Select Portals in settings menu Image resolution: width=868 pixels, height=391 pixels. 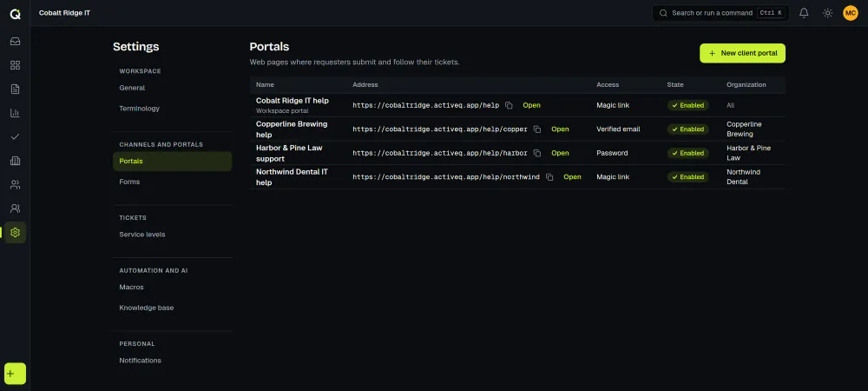click(x=172, y=161)
